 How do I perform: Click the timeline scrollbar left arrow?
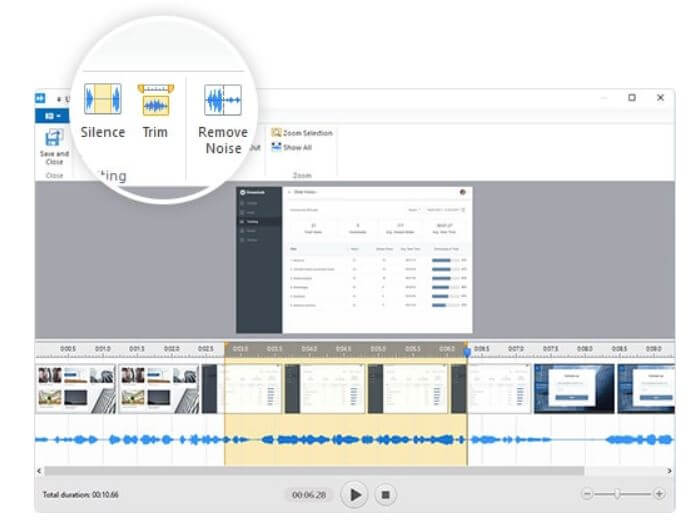40,470
